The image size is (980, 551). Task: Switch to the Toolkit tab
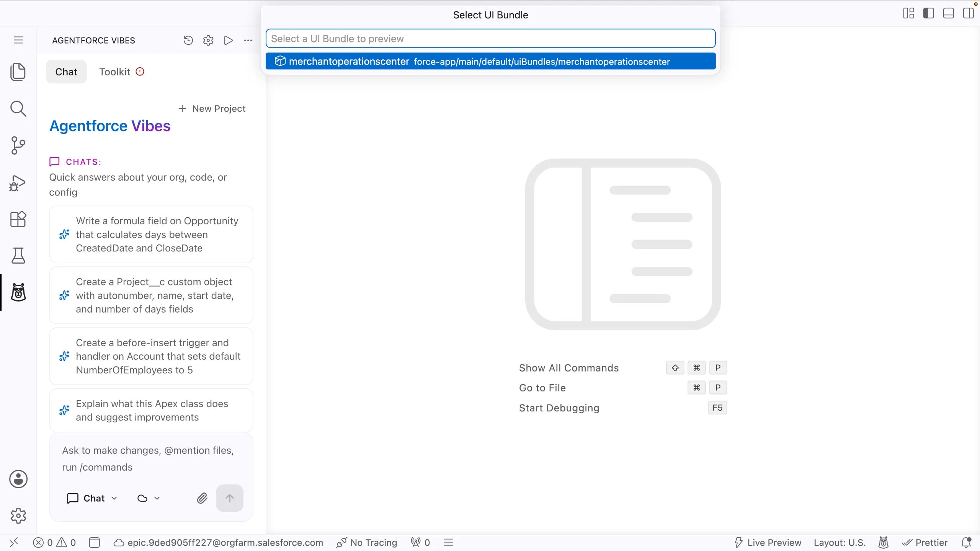click(x=121, y=72)
